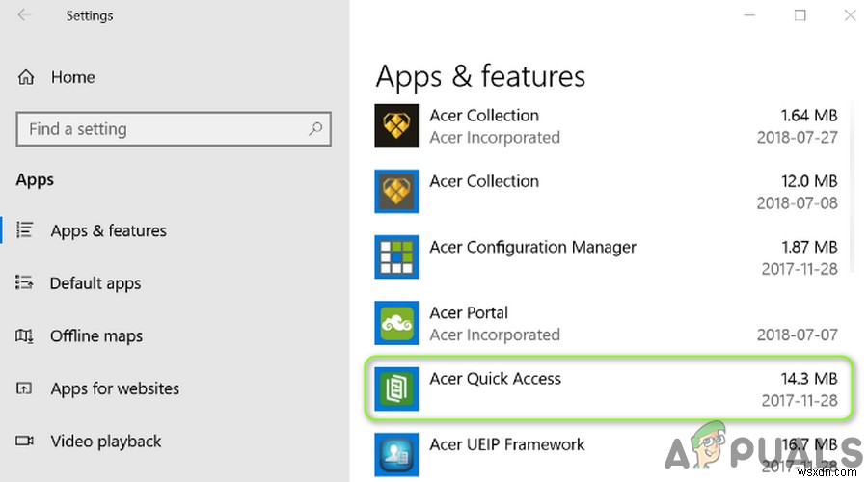Image resolution: width=868 pixels, height=482 pixels.
Task: Open Default apps section
Action: (95, 283)
